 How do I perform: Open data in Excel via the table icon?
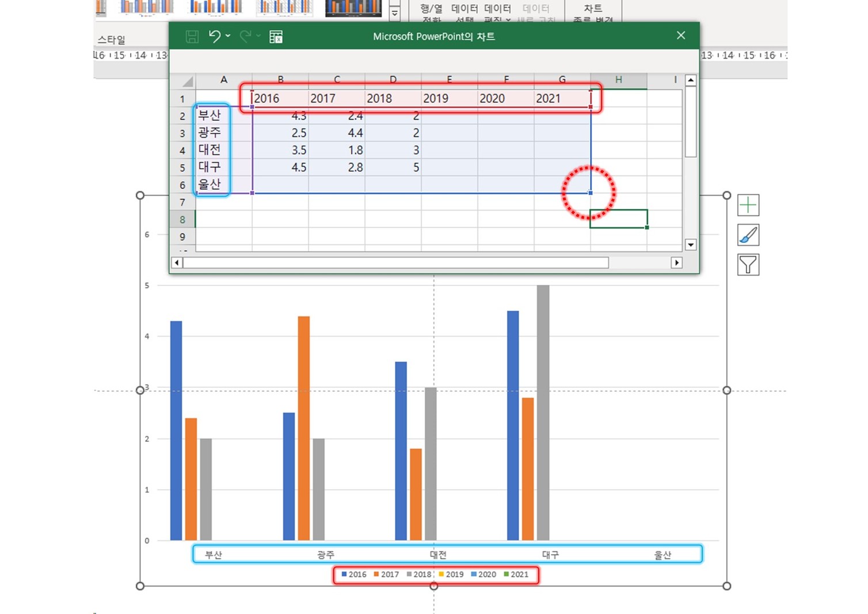coord(276,37)
